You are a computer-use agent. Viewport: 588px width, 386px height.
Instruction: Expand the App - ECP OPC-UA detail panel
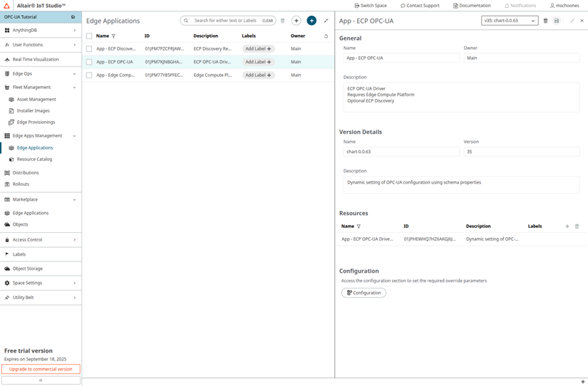click(x=572, y=21)
